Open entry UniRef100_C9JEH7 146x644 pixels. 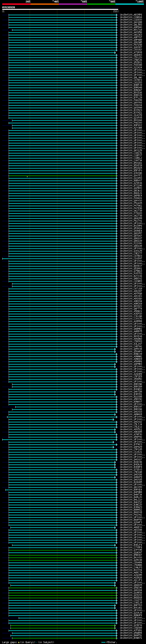point(131,259)
